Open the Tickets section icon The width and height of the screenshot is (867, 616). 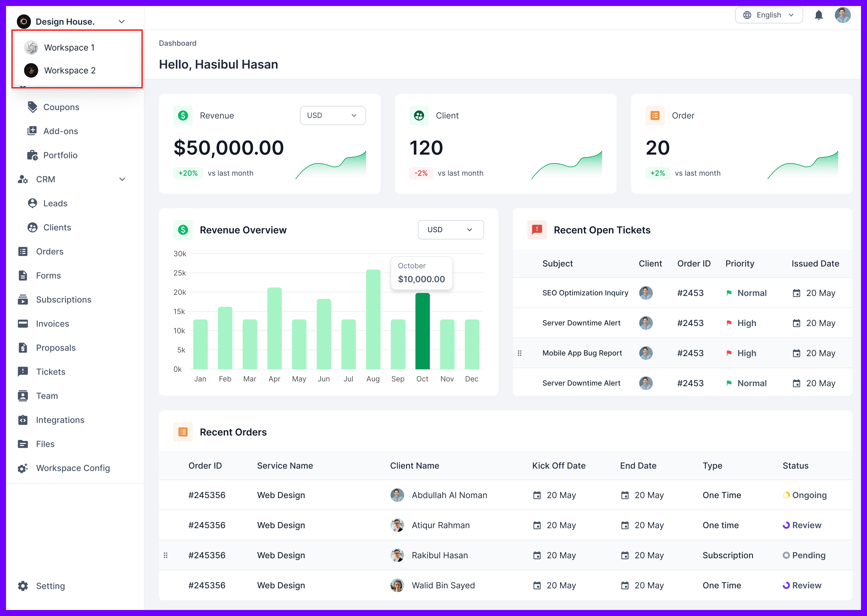[23, 372]
